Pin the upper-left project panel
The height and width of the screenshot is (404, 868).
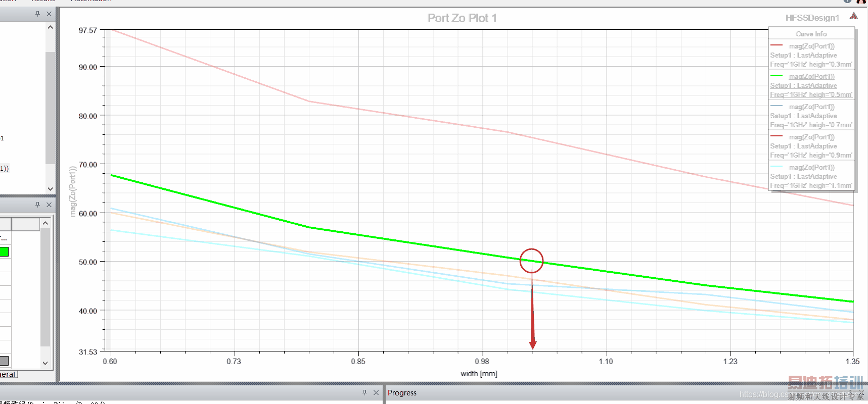[37, 14]
